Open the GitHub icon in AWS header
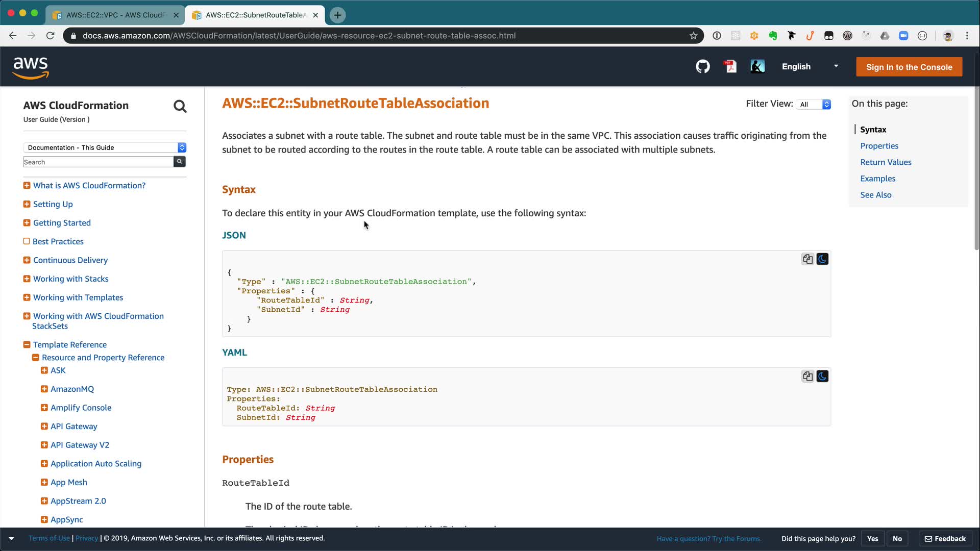This screenshot has width=980, height=551. [703, 67]
